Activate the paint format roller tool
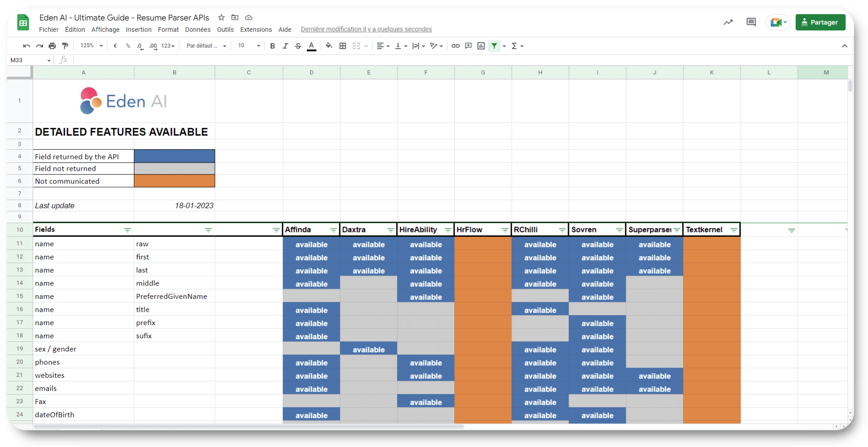The width and height of the screenshot is (868, 447). pos(65,46)
